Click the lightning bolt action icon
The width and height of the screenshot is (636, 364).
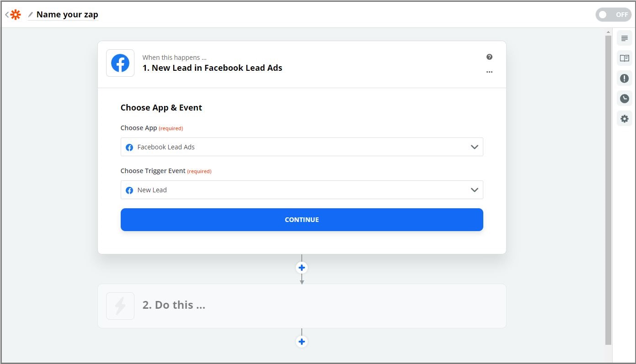[120, 306]
